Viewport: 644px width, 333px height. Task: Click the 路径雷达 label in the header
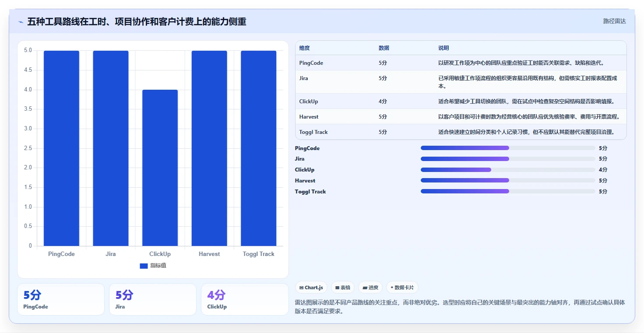point(614,21)
